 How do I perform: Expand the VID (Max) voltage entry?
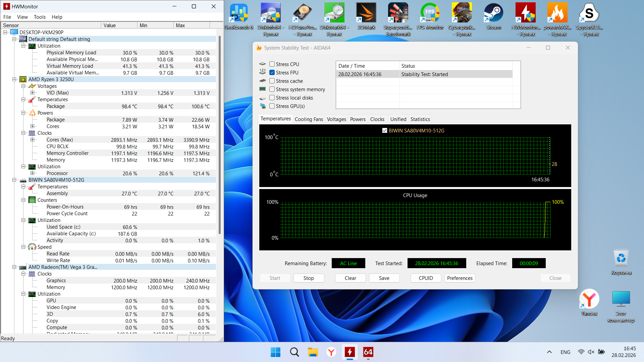(32, 93)
